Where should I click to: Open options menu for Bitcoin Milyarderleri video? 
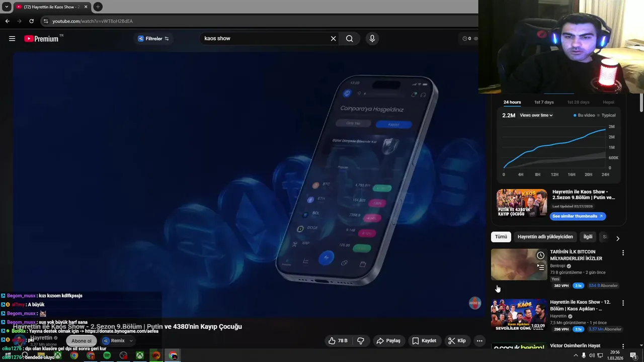click(623, 253)
